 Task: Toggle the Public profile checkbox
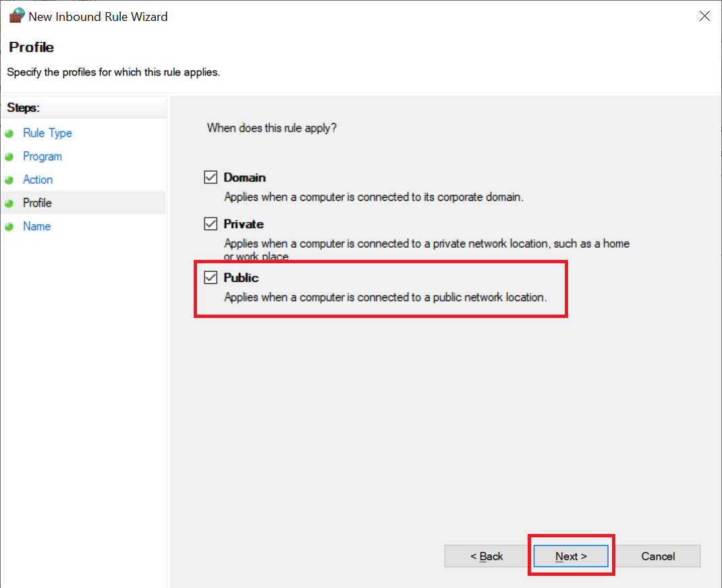point(211,277)
